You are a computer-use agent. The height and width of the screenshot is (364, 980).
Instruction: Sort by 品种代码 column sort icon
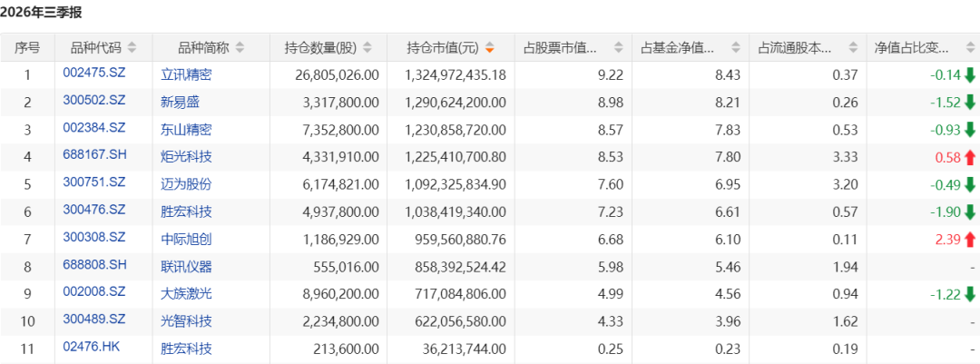pos(132,47)
